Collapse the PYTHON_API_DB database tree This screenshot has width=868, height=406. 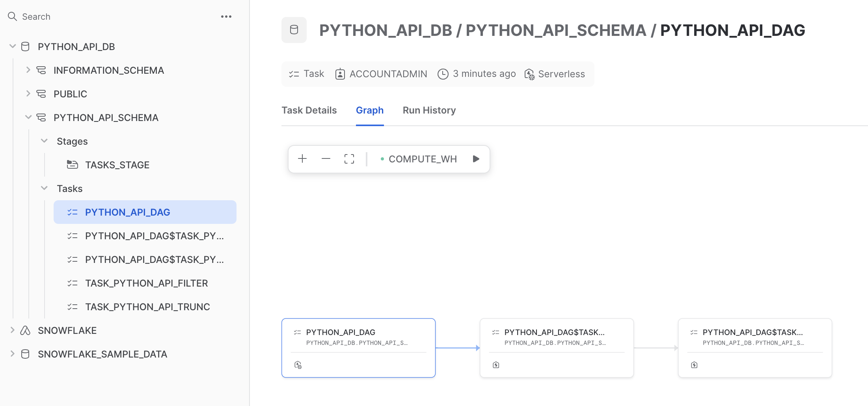13,47
